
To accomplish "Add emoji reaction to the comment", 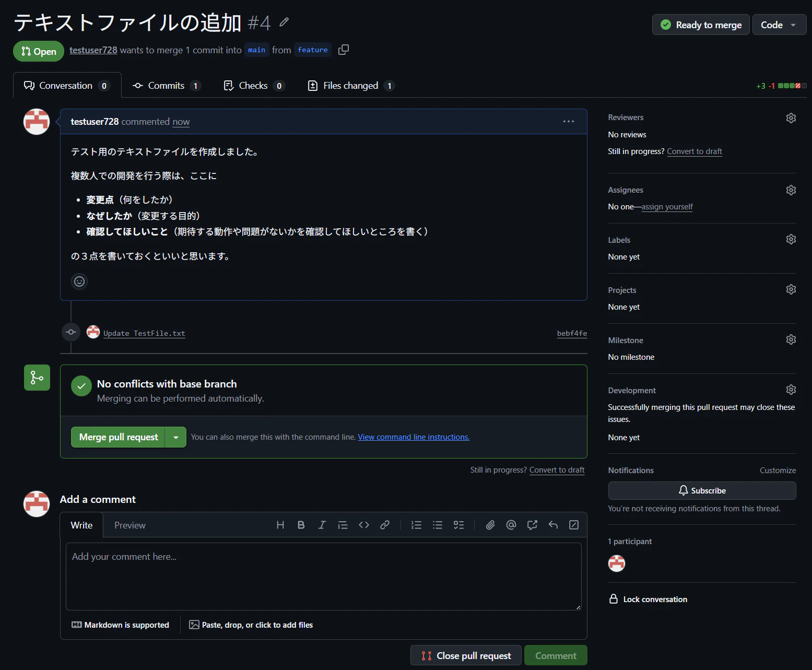I will 79,281.
